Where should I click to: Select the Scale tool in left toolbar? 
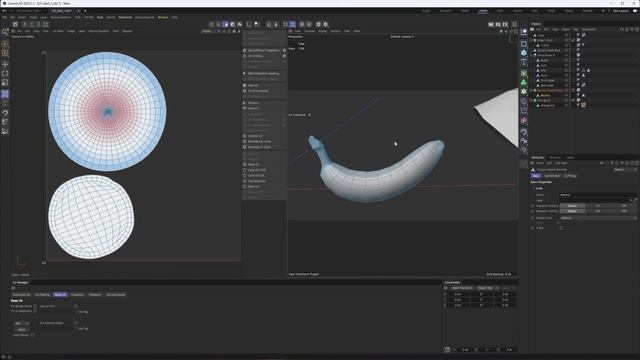(x=5, y=83)
